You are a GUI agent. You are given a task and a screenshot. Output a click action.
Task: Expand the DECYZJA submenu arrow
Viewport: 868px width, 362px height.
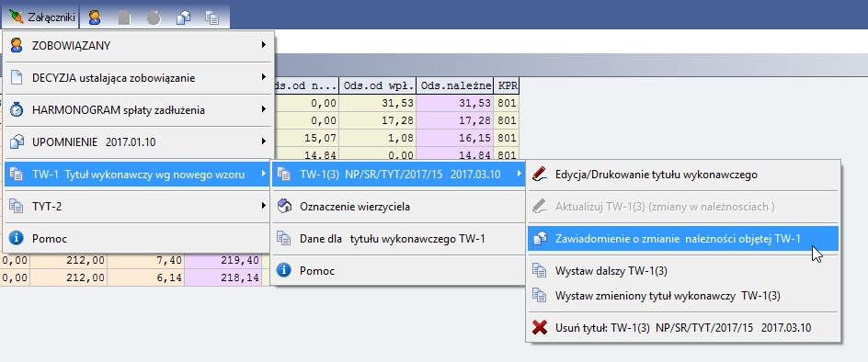pyautogui.click(x=264, y=77)
